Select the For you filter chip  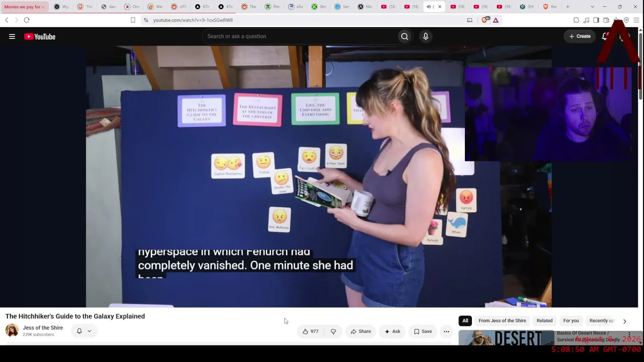(x=571, y=321)
